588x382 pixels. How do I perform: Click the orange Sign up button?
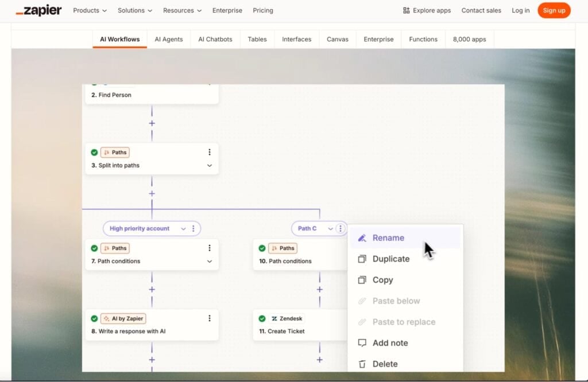pyautogui.click(x=554, y=10)
